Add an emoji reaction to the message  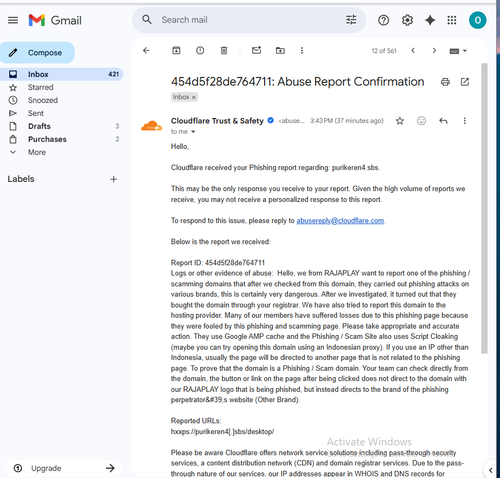(421, 121)
